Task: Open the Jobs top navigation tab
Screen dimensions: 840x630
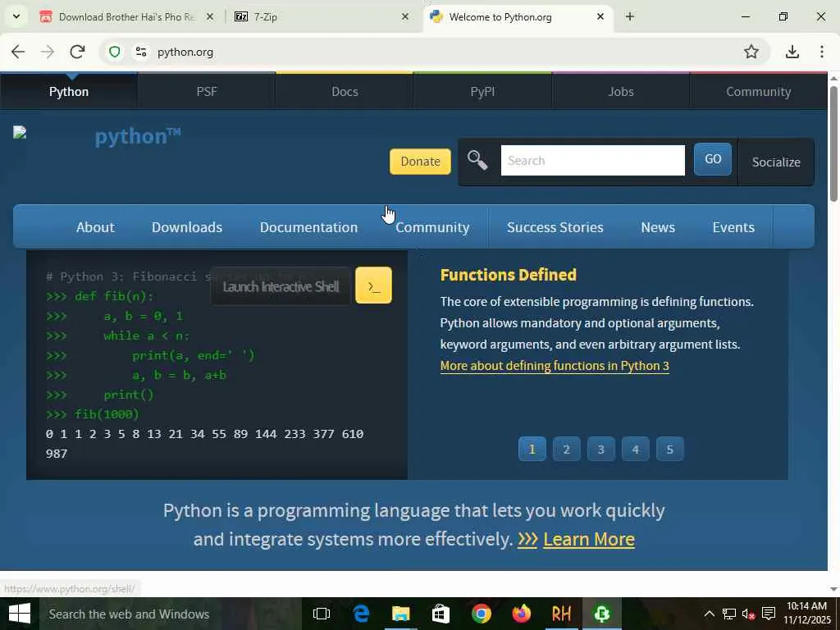Action: point(620,92)
